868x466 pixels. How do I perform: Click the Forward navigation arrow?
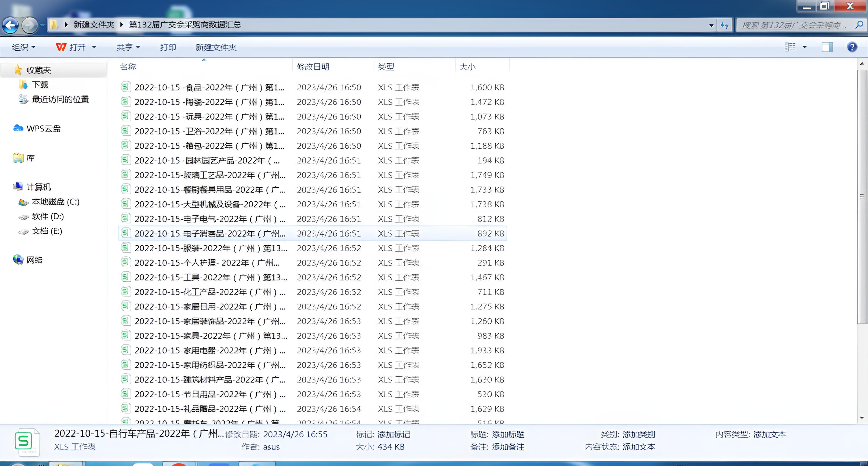30,25
